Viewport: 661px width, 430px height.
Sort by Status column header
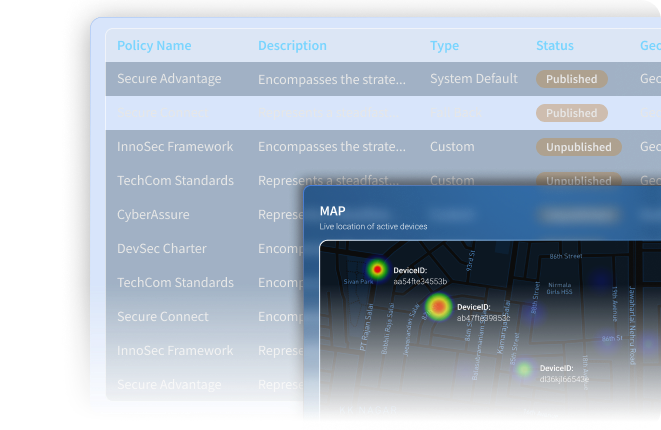coord(555,46)
